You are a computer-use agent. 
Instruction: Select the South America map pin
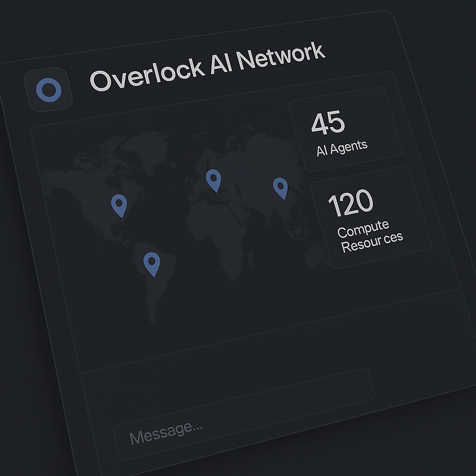(152, 263)
